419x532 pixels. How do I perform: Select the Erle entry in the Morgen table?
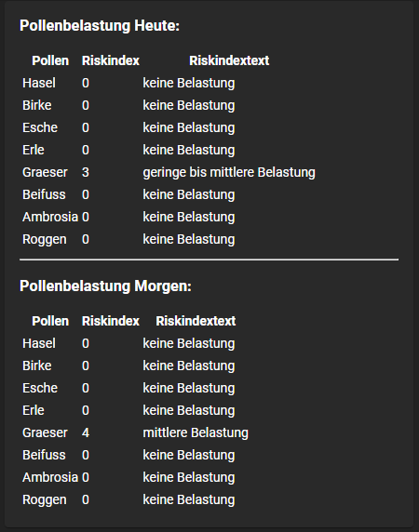[x=34, y=410]
